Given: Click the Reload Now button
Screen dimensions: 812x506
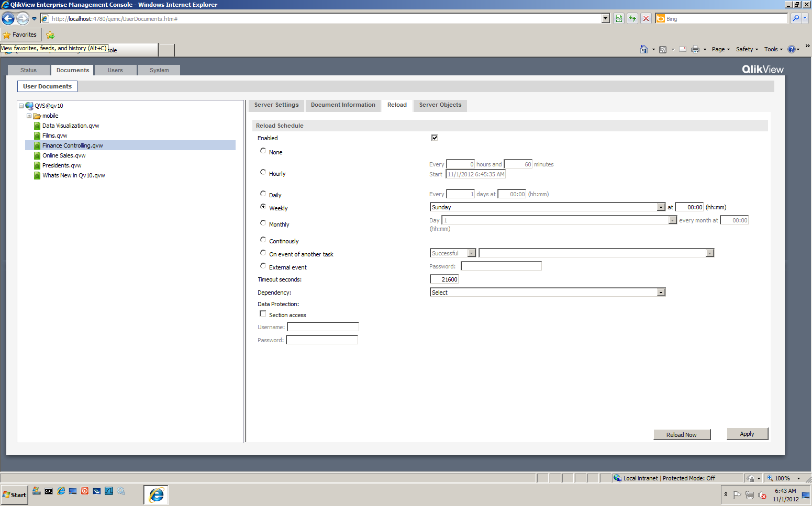Looking at the screenshot, I should [x=682, y=435].
